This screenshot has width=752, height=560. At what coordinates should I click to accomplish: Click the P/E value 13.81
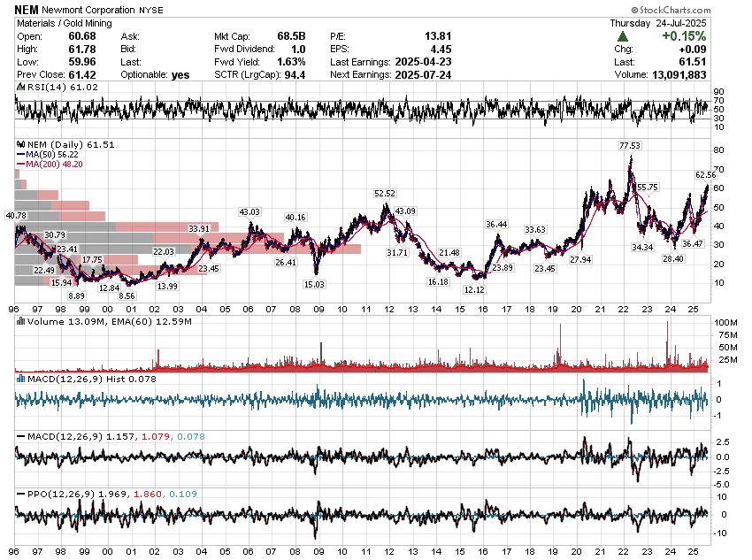[438, 36]
